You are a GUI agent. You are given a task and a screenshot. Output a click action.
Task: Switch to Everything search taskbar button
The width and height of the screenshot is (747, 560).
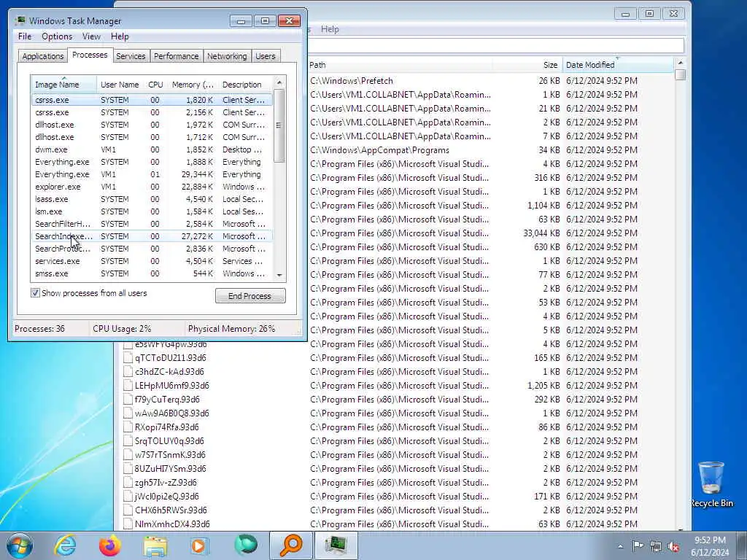tap(290, 545)
